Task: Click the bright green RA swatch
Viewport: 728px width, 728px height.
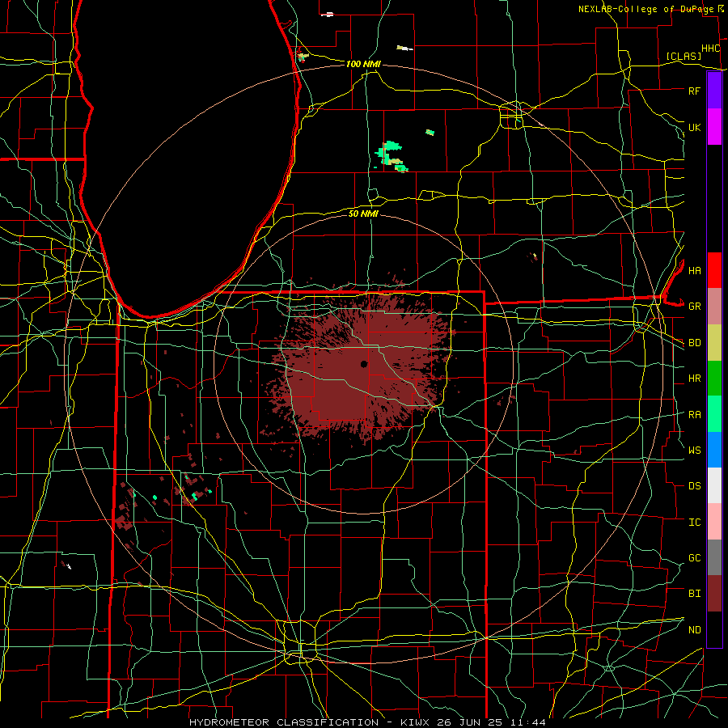Action: tap(714, 414)
